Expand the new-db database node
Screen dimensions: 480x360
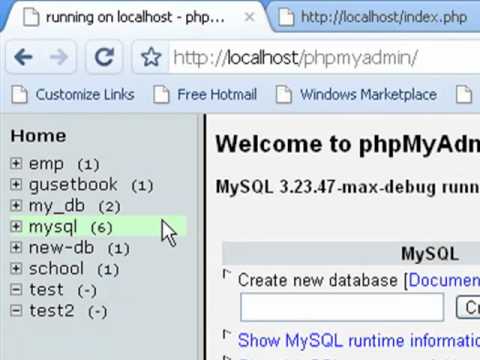pos(16,248)
